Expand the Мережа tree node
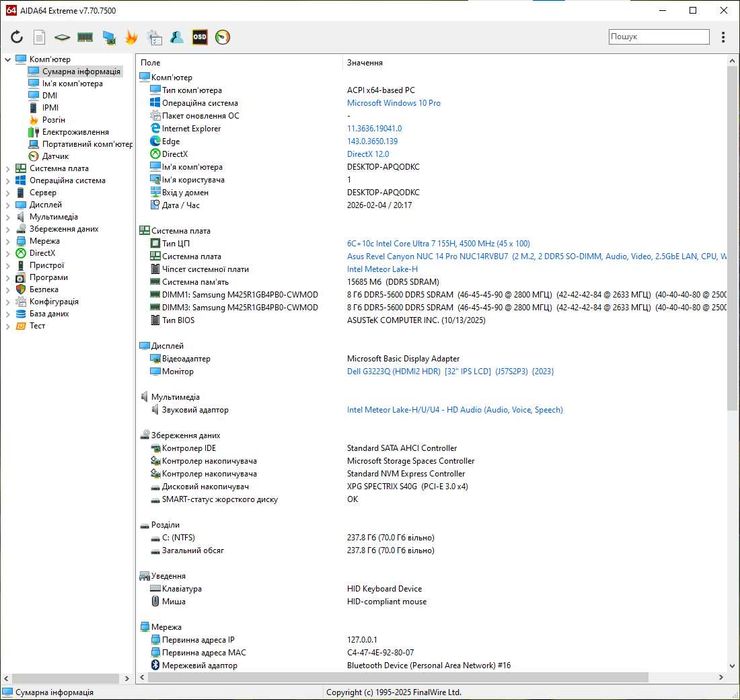Screen dimensions: 740x700 click(x=7, y=241)
